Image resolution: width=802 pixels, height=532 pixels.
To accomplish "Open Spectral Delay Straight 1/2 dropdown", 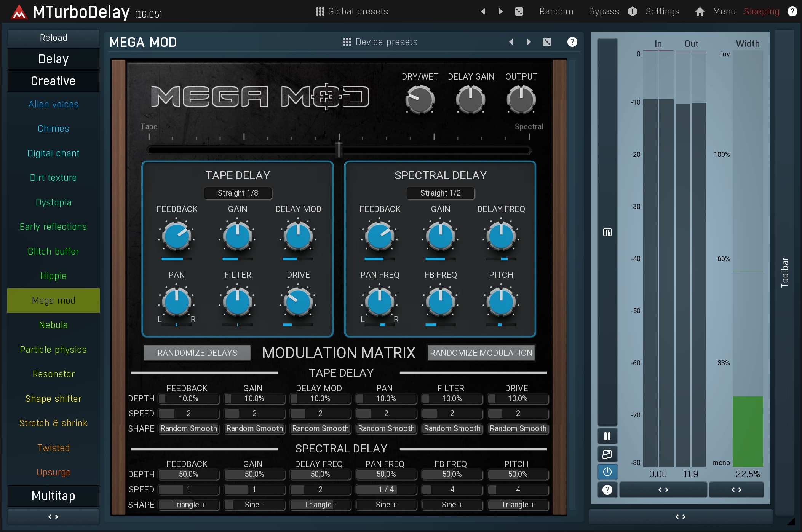I will (441, 193).
